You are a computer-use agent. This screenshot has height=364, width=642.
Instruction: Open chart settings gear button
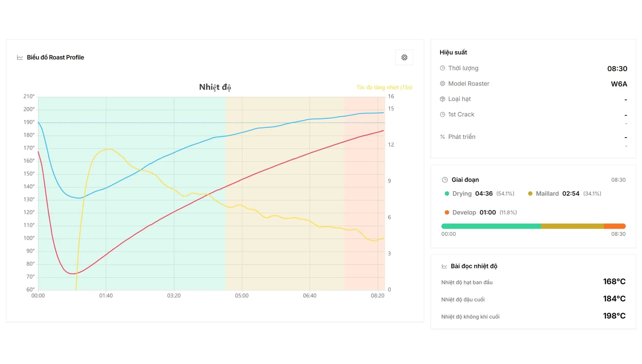click(404, 57)
